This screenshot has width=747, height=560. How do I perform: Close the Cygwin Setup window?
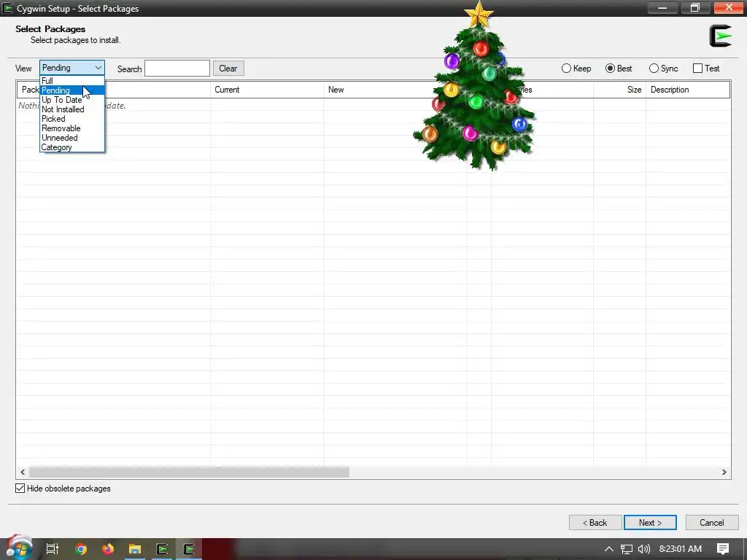pyautogui.click(x=729, y=7)
